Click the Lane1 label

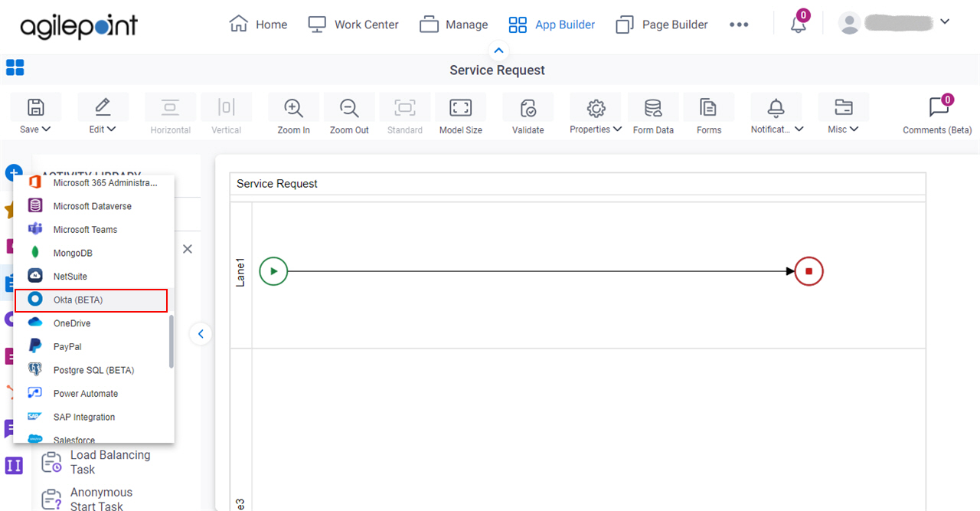click(240, 272)
